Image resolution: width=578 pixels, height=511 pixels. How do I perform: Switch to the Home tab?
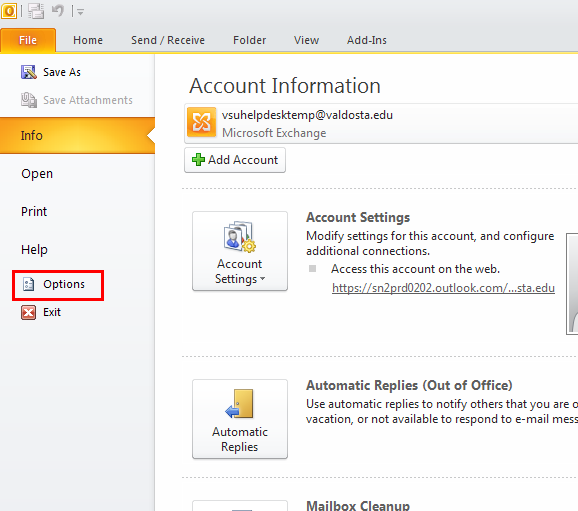tap(88, 40)
